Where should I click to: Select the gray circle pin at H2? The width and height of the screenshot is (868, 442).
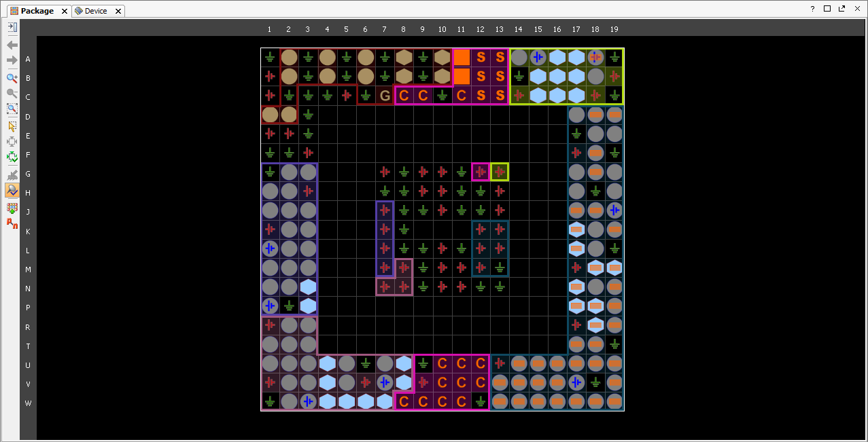(289, 191)
